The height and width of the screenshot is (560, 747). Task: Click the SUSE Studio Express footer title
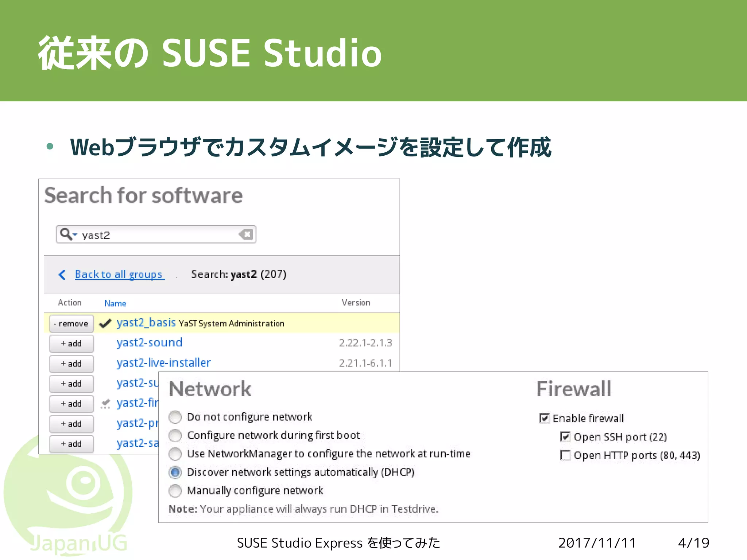338,543
